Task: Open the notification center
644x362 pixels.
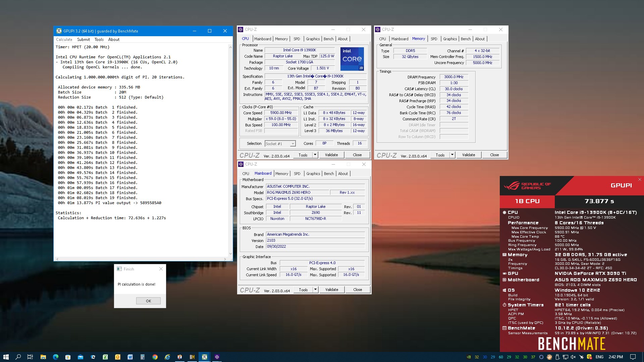Action: (x=633, y=357)
